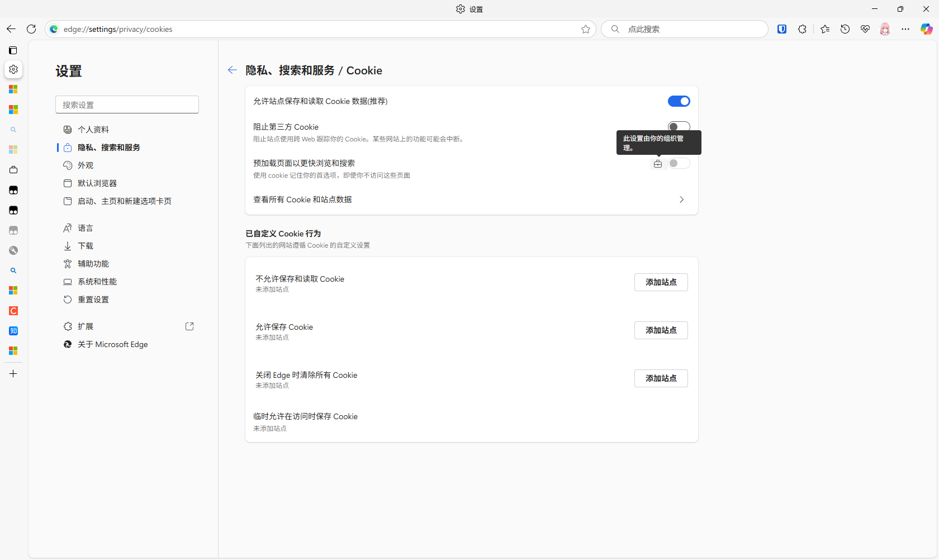
Task: Open the Zhihu sidebar app
Action: tap(13, 331)
